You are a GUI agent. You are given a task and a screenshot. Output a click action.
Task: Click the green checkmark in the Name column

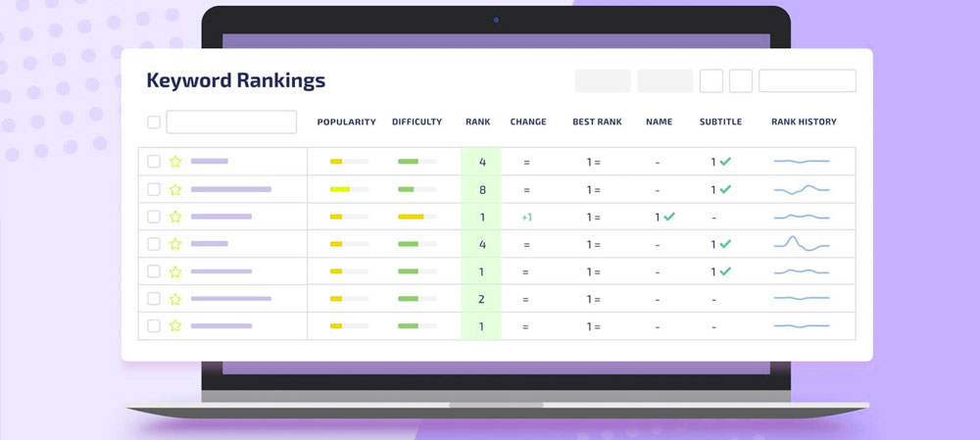(669, 217)
